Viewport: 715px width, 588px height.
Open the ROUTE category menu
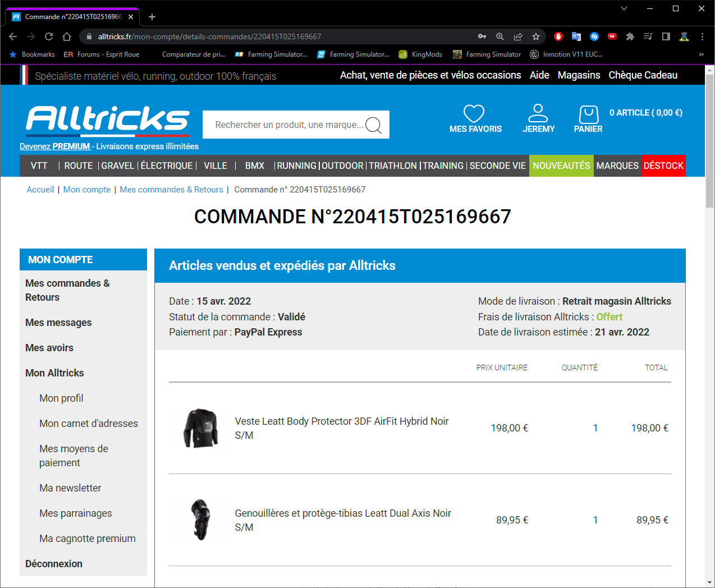(x=79, y=166)
